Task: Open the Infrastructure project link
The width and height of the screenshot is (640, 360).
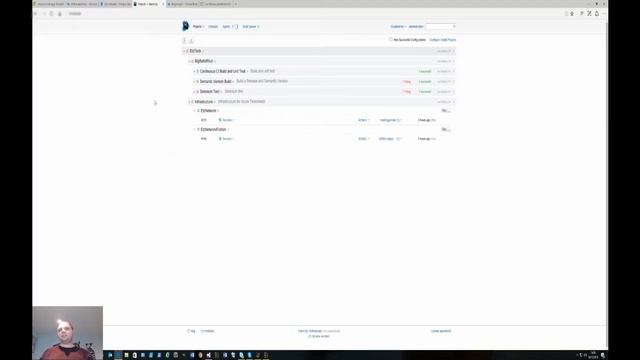Action: point(204,102)
